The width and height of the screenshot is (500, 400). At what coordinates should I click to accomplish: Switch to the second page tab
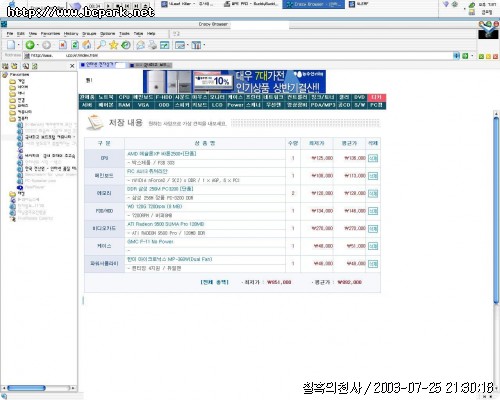point(150,65)
